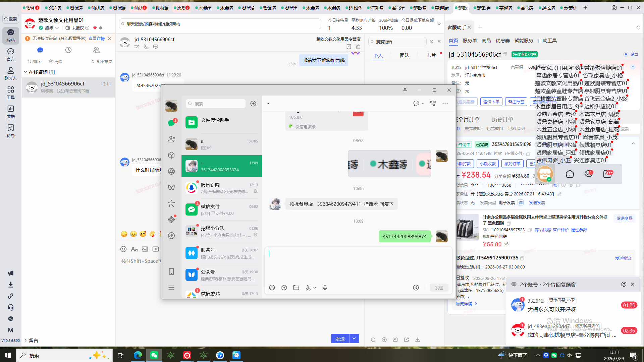Open the 团队 phrases tab
Viewport: 644px width, 362px height.
pyautogui.click(x=404, y=55)
